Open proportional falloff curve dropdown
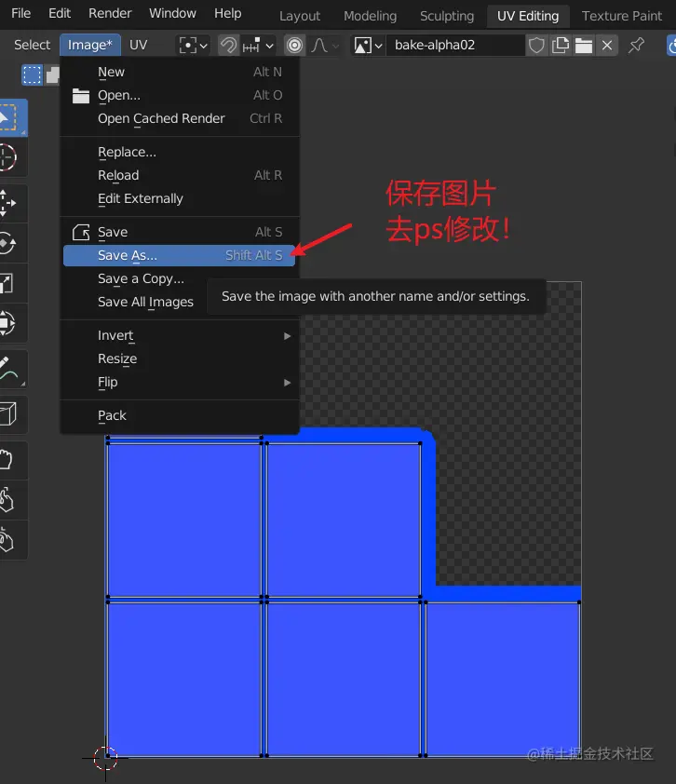The height and width of the screenshot is (784, 676). [325, 46]
